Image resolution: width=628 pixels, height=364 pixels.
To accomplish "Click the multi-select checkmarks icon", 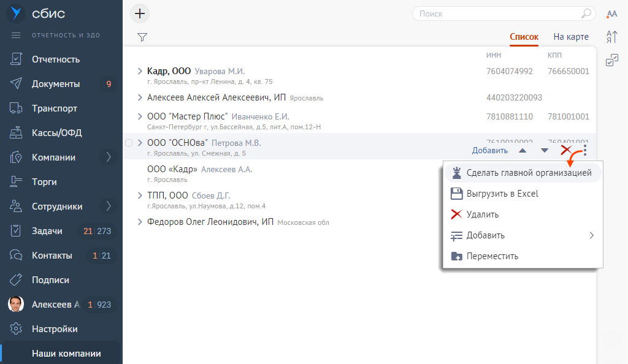I will pyautogui.click(x=611, y=60).
